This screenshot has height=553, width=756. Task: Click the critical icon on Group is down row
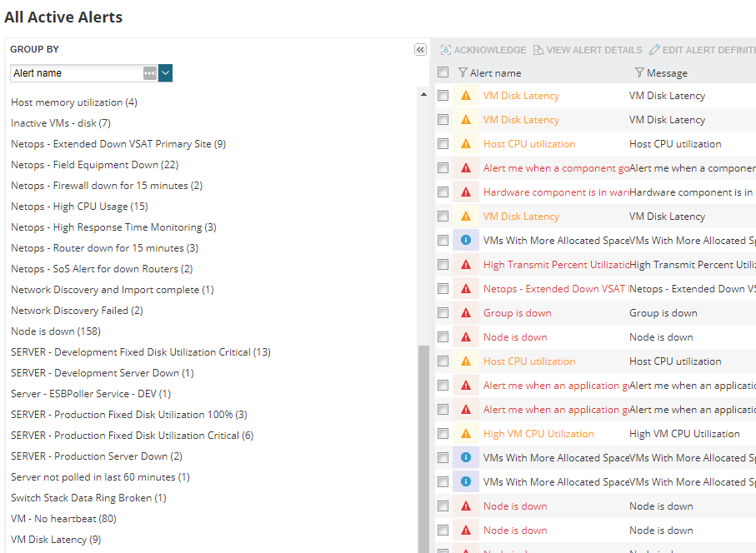466,312
